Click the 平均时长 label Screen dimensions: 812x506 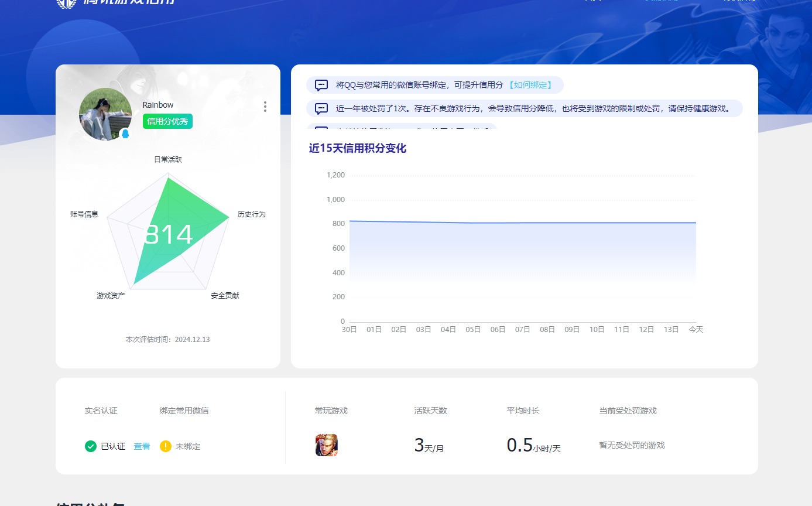click(x=523, y=411)
